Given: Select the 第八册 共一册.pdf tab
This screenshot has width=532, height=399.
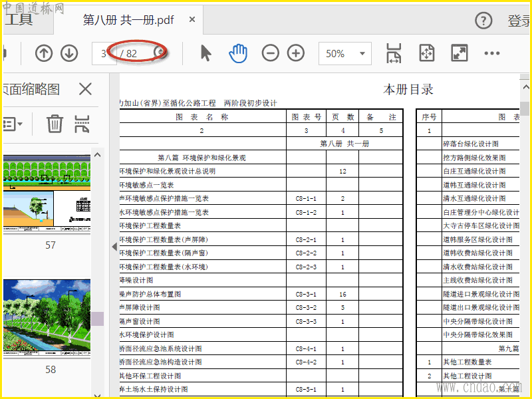Looking at the screenshot, I should tap(128, 20).
